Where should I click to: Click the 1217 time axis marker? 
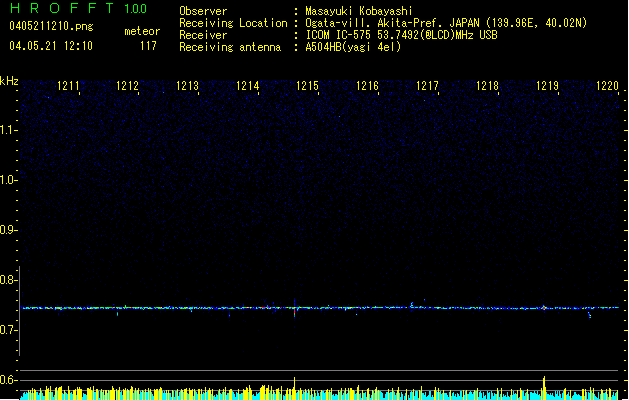pos(427,86)
